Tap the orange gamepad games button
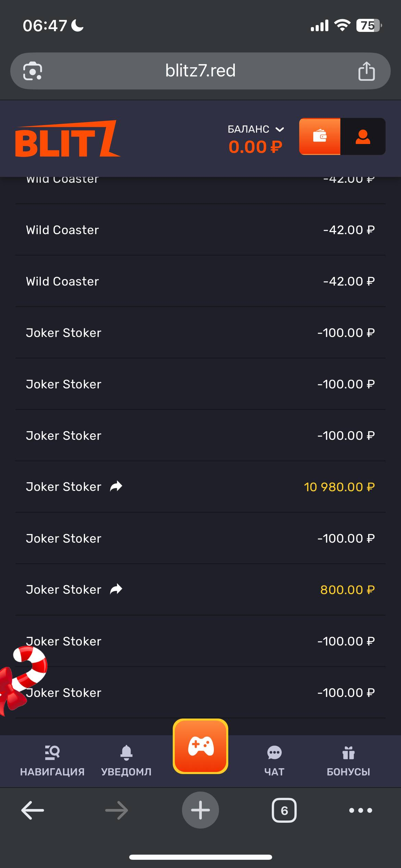The height and width of the screenshot is (868, 401). point(200,746)
